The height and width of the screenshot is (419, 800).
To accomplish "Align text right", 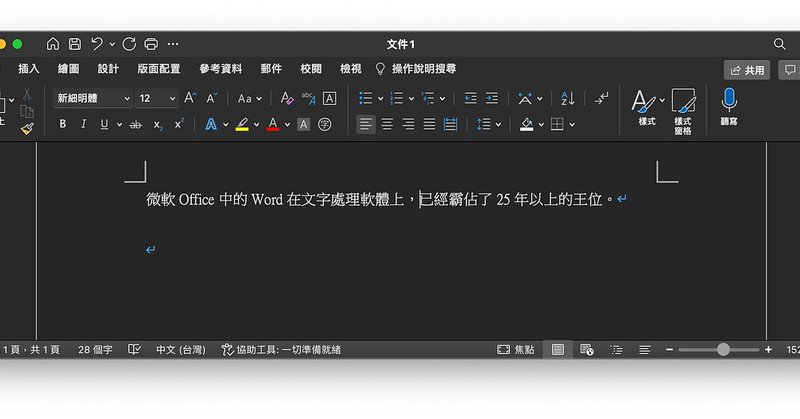I will click(x=408, y=125).
